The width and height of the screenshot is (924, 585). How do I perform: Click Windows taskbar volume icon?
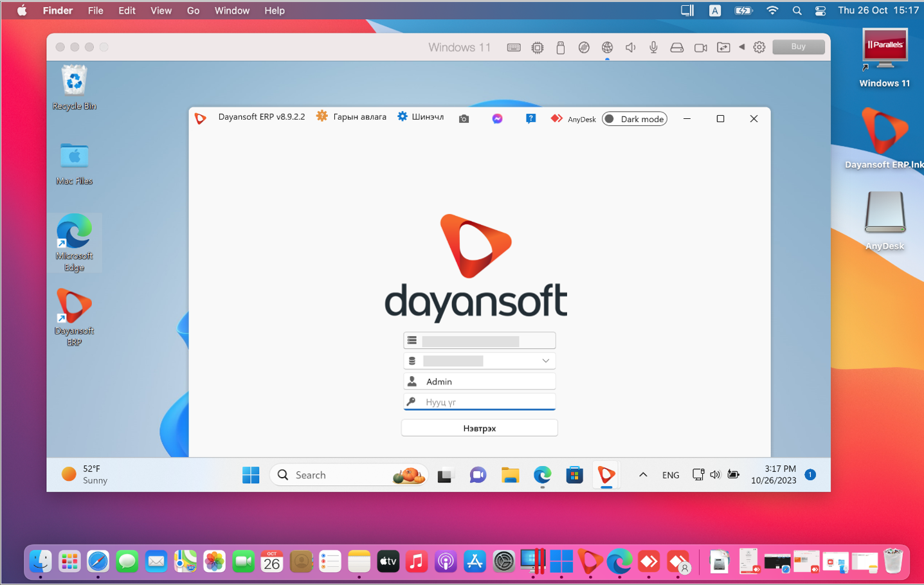tap(715, 474)
